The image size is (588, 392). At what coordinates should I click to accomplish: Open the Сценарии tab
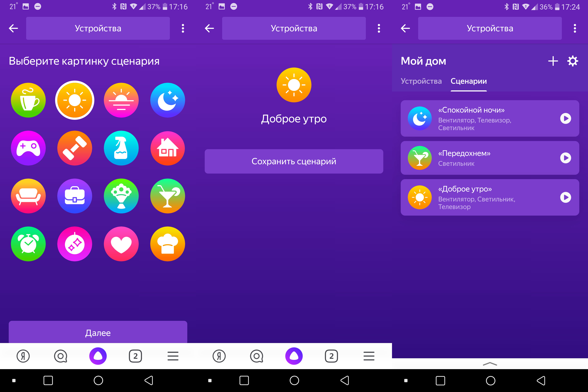click(x=468, y=81)
